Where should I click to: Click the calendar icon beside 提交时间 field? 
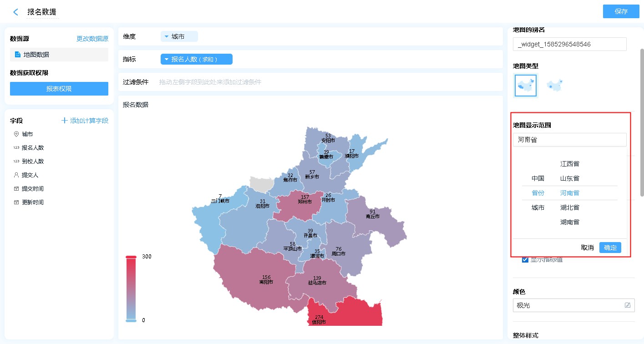(16, 189)
